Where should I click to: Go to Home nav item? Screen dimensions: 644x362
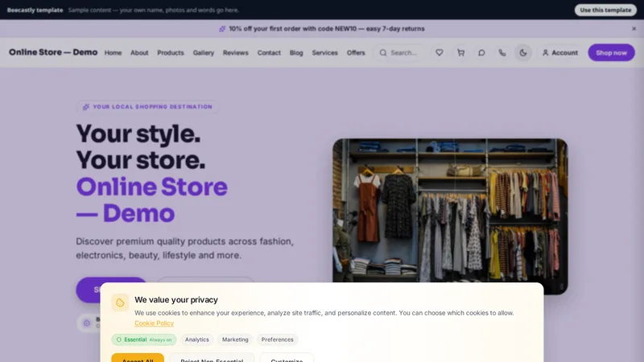113,52
